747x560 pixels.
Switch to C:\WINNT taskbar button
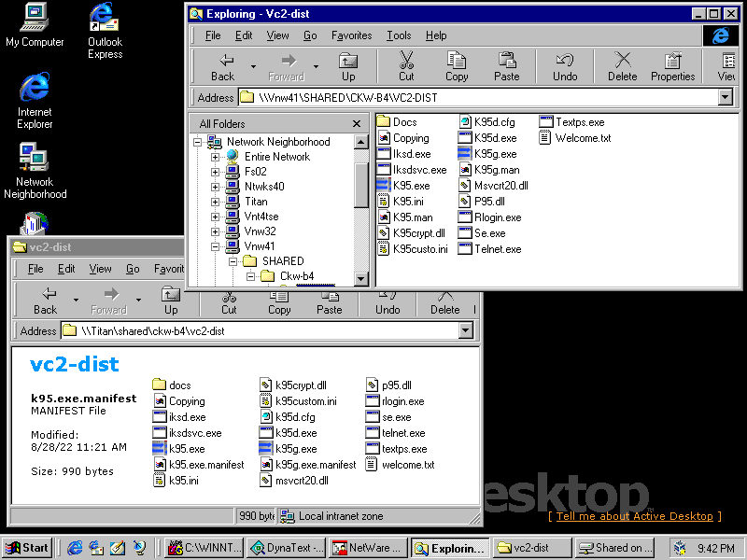coord(204,548)
